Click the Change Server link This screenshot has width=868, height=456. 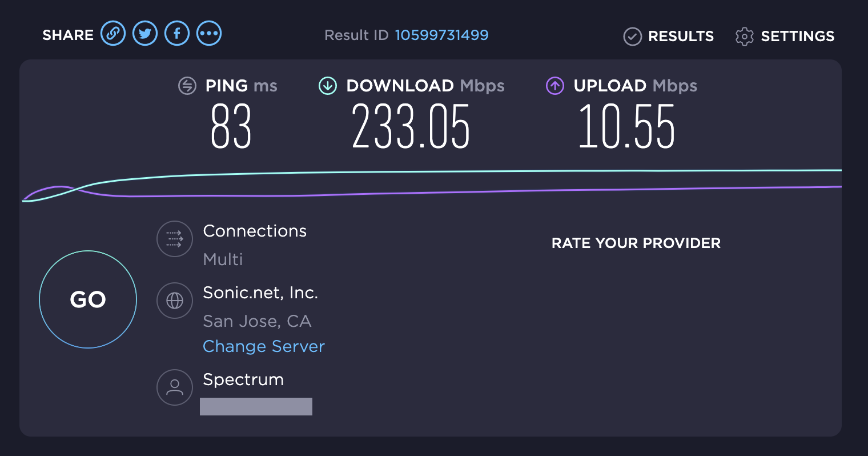click(264, 346)
